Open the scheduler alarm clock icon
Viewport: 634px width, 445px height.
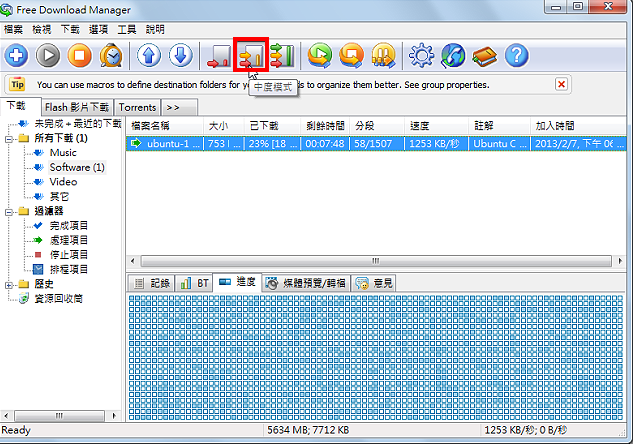(111, 55)
